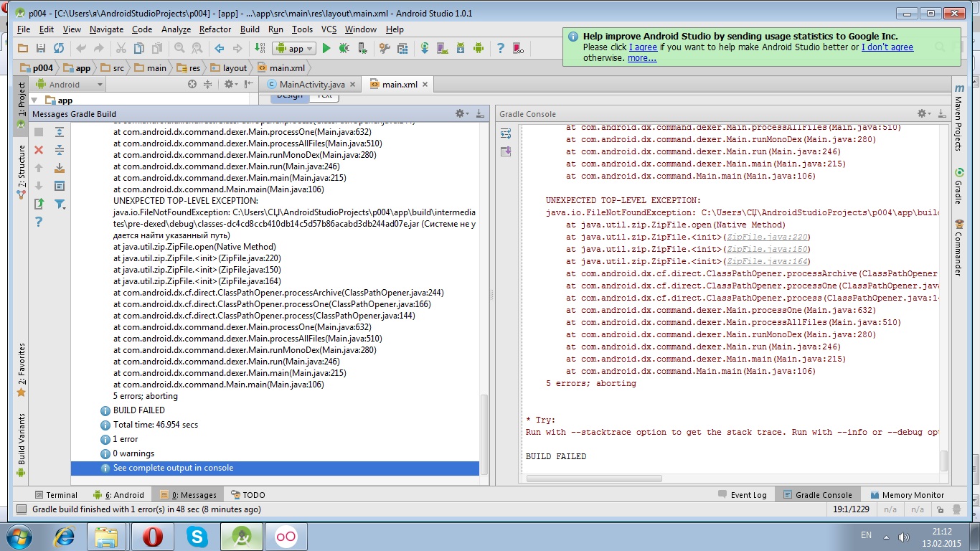Screen dimensions: 980x551
Task: Click the Autoscroll to Source icon in Messages
Action: point(60,168)
